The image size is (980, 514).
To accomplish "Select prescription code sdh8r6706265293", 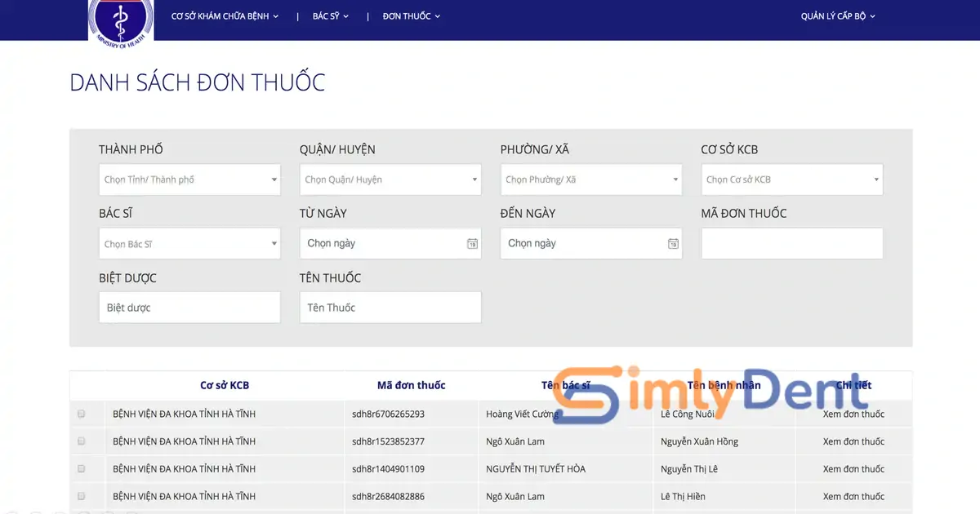I will pyautogui.click(x=389, y=414).
